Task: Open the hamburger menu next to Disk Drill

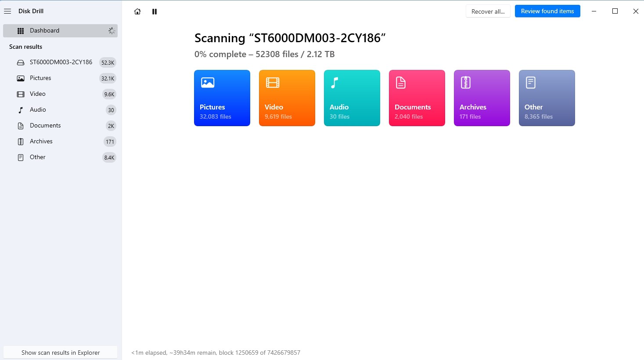Action: (7, 11)
